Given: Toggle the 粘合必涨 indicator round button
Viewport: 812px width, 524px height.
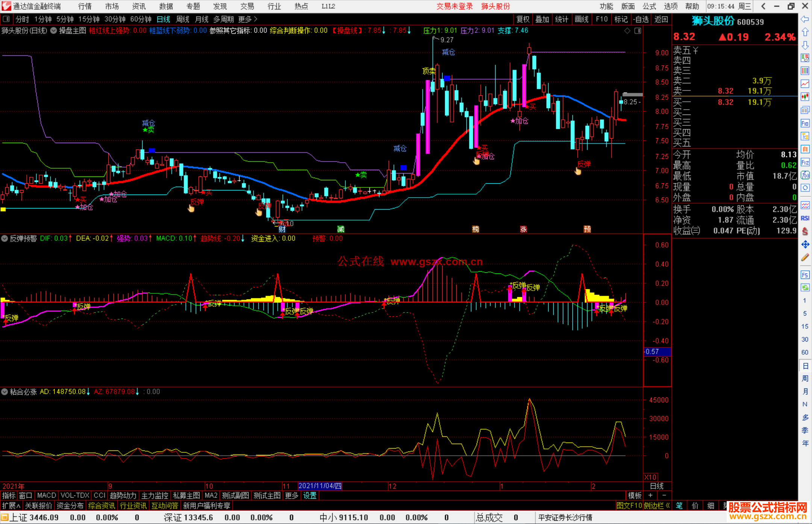Looking at the screenshot, I should (x=5, y=391).
